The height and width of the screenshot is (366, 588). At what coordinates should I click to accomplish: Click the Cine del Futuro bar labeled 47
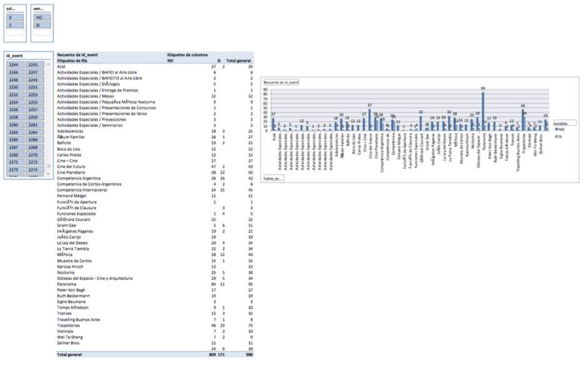pos(370,120)
